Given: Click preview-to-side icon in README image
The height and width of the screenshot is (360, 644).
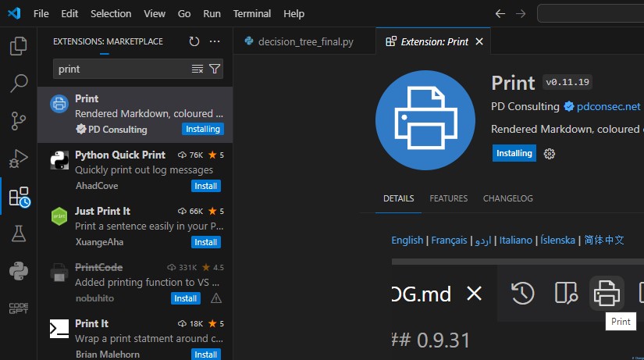Looking at the screenshot, I should 566,293.
